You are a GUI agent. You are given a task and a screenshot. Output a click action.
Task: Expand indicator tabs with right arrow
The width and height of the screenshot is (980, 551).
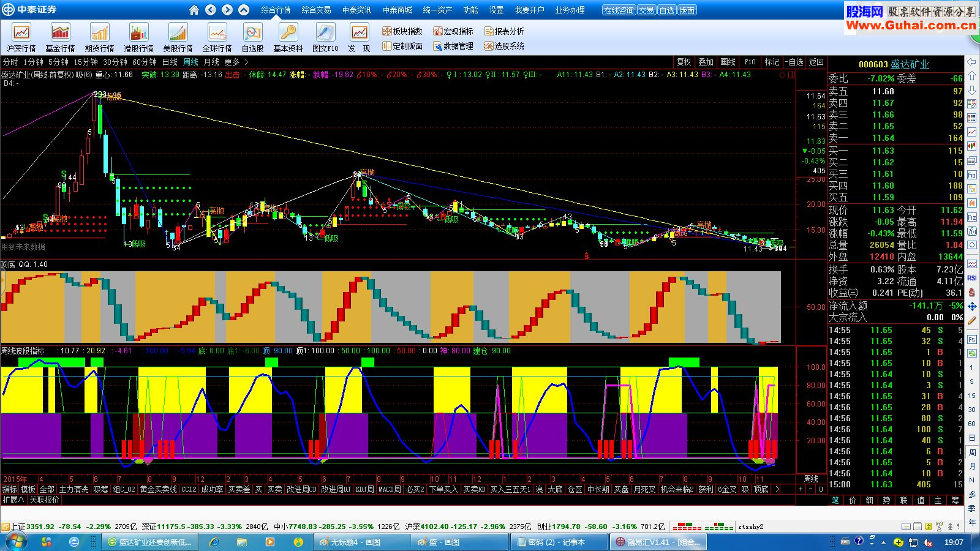(x=777, y=489)
